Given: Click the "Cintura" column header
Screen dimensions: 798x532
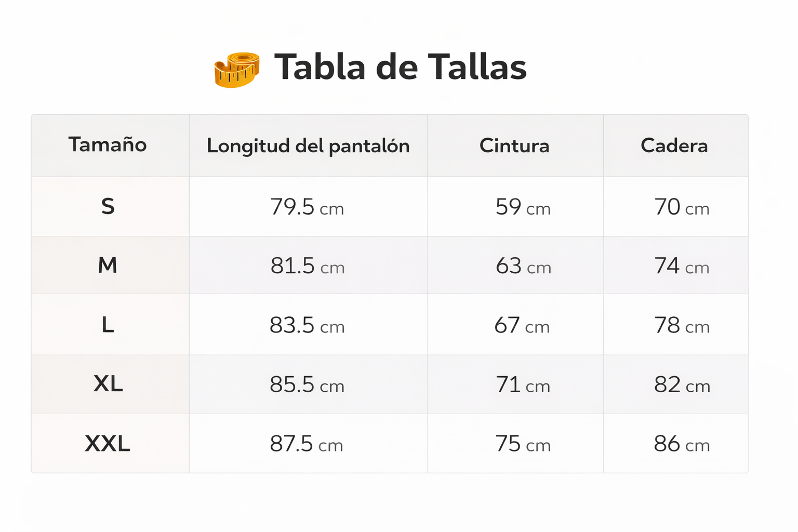Looking at the screenshot, I should point(514,146).
